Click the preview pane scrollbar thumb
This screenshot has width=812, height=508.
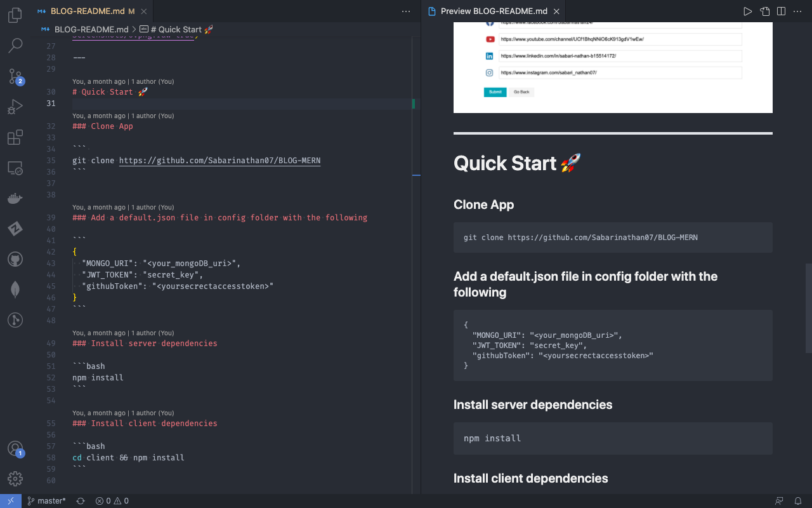(x=808, y=308)
